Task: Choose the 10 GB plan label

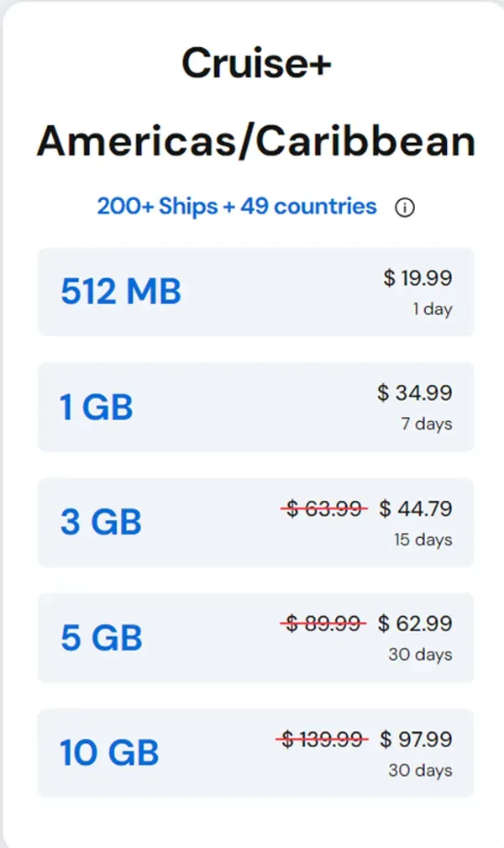Action: [x=109, y=752]
